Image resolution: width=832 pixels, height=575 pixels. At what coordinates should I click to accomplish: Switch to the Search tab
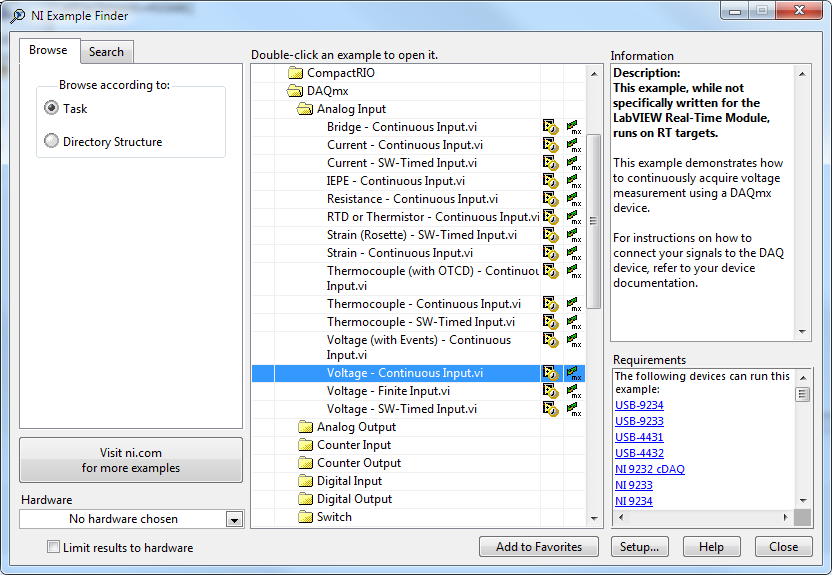(107, 52)
